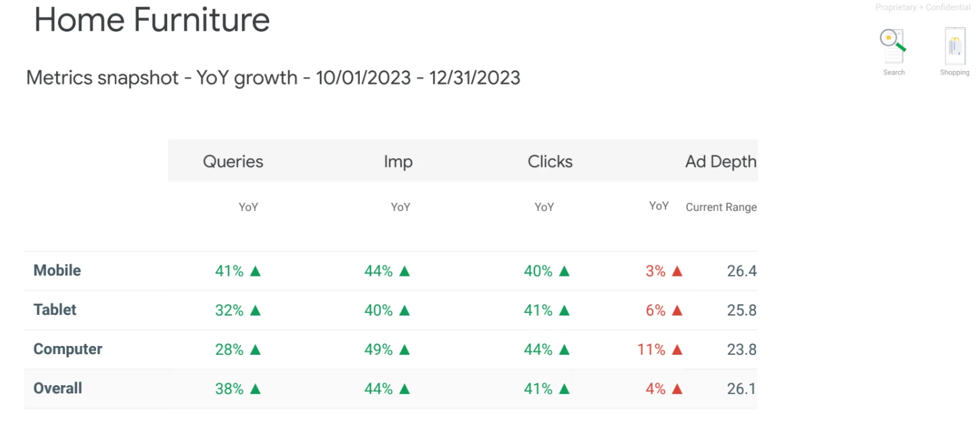Click the Current Range subheader
980x425 pixels.
[x=721, y=207]
